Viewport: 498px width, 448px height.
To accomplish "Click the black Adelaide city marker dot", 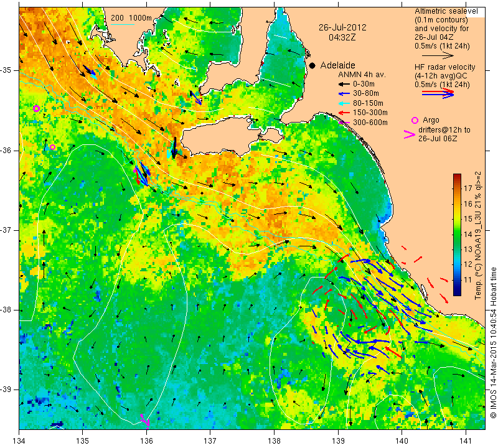I will (312, 65).
